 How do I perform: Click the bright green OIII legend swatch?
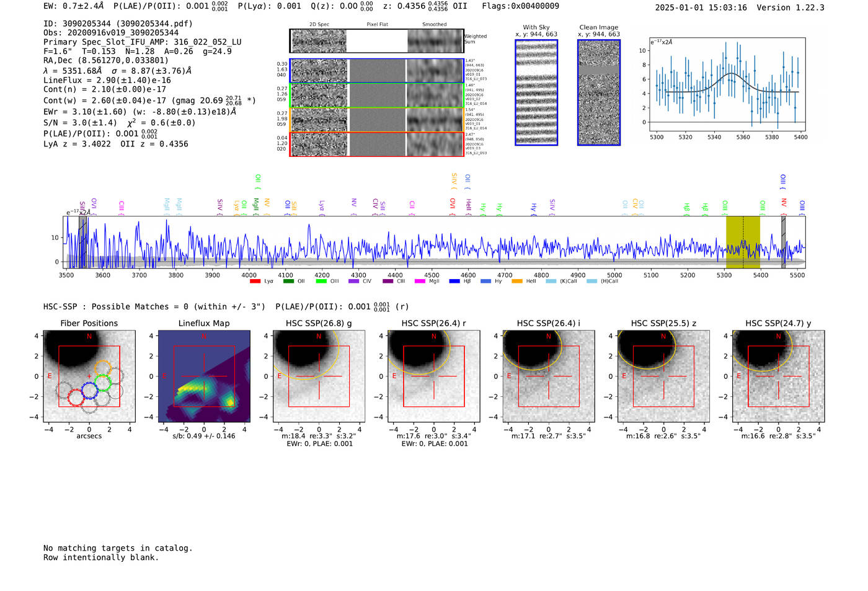pyautogui.click(x=321, y=282)
